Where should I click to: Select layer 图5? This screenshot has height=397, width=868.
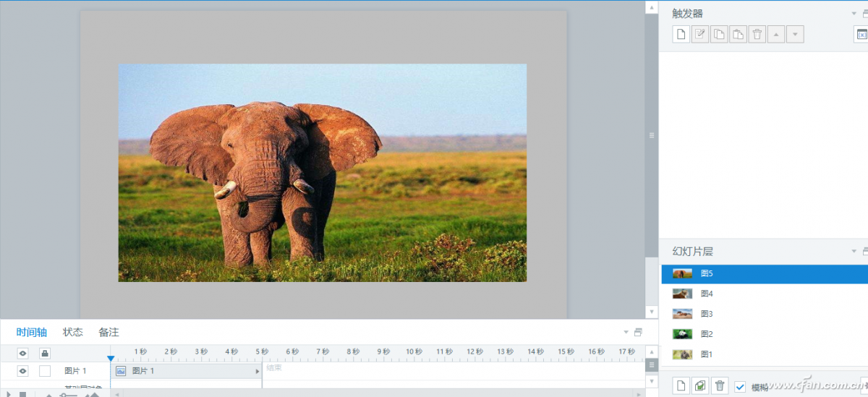click(x=765, y=273)
